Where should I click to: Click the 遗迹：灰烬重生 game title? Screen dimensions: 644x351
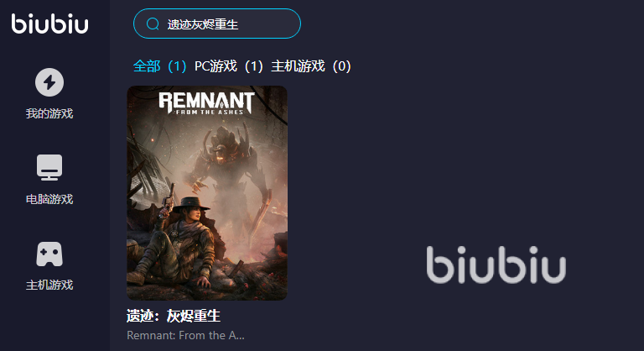click(x=174, y=316)
